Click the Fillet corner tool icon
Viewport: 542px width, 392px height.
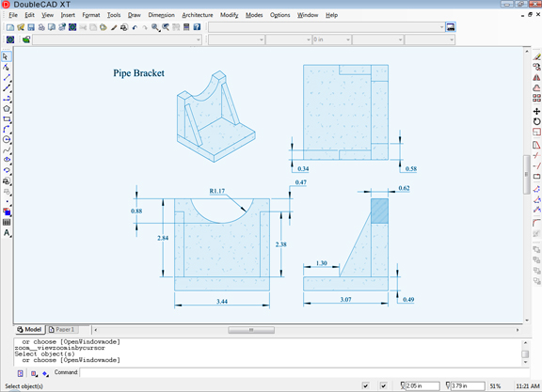click(x=536, y=223)
